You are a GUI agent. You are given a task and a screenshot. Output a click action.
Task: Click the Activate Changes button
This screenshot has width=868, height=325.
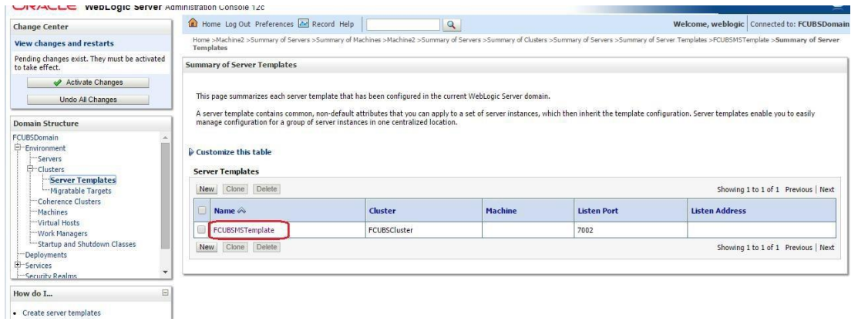coord(88,83)
